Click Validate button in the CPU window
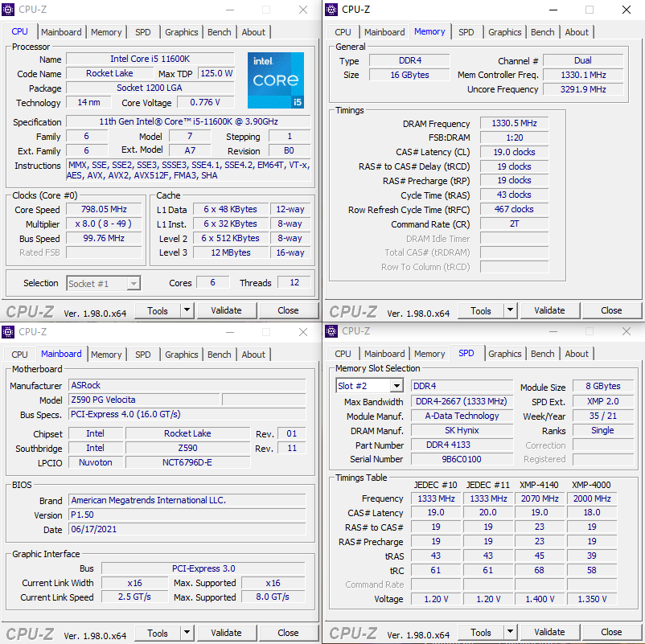The image size is (645, 644). pyautogui.click(x=227, y=310)
